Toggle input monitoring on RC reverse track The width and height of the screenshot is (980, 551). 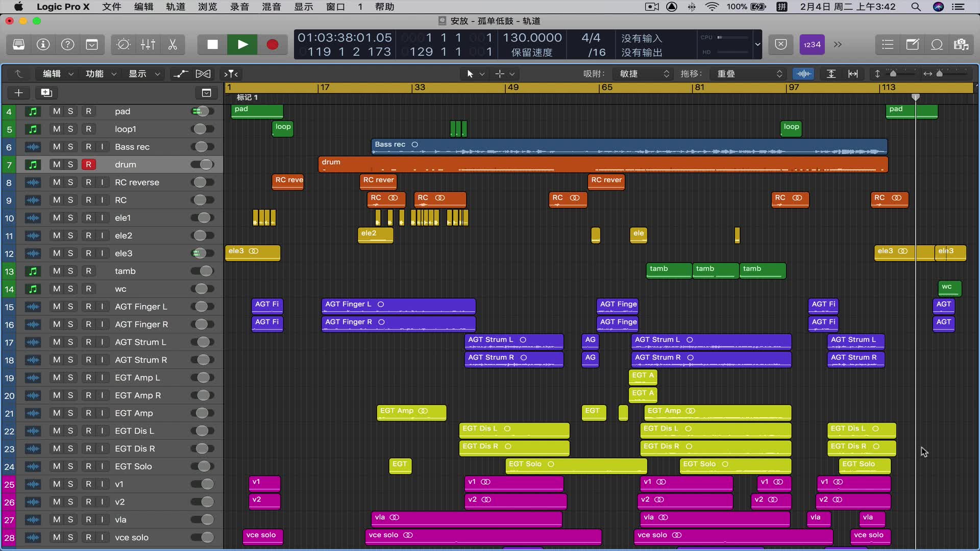102,182
